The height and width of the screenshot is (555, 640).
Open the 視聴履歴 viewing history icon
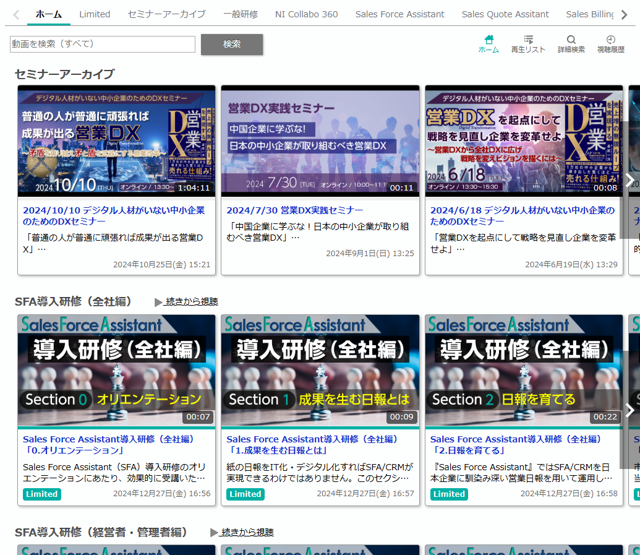pos(611,44)
